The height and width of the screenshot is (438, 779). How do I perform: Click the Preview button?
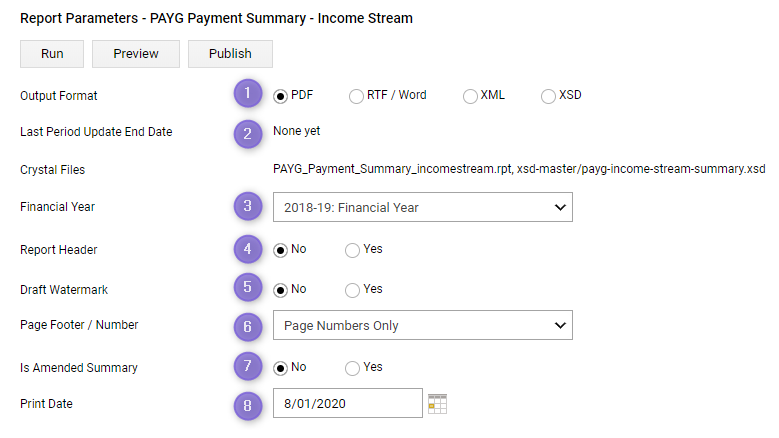(x=136, y=54)
